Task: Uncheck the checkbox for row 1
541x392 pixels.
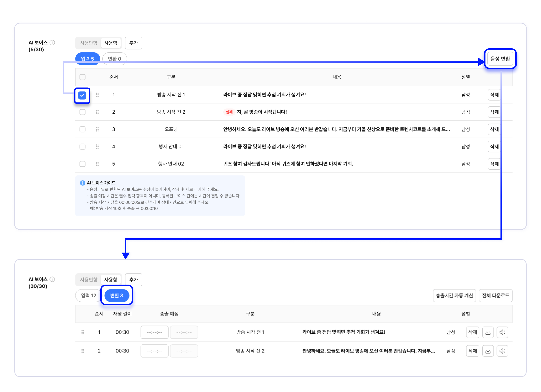Action: pyautogui.click(x=82, y=95)
